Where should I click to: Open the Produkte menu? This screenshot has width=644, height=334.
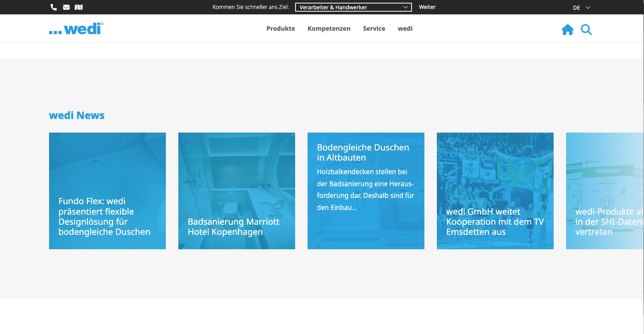pos(281,28)
